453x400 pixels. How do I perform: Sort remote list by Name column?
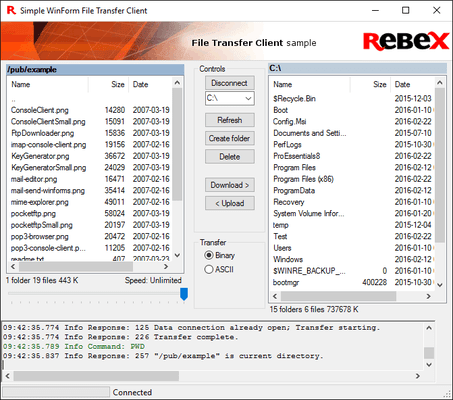click(x=48, y=85)
